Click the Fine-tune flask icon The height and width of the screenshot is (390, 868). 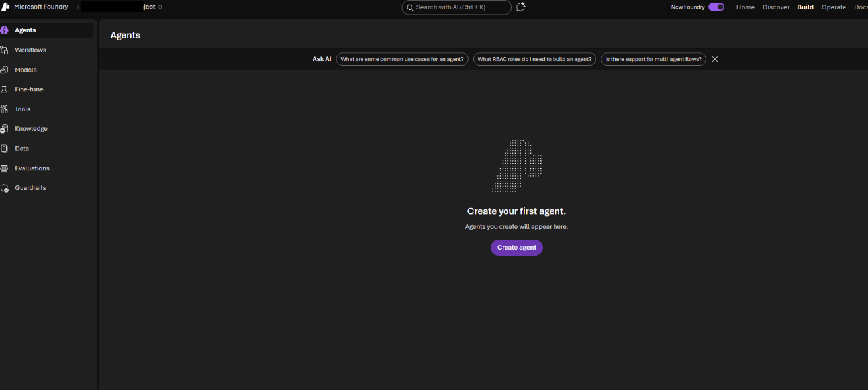[4, 89]
